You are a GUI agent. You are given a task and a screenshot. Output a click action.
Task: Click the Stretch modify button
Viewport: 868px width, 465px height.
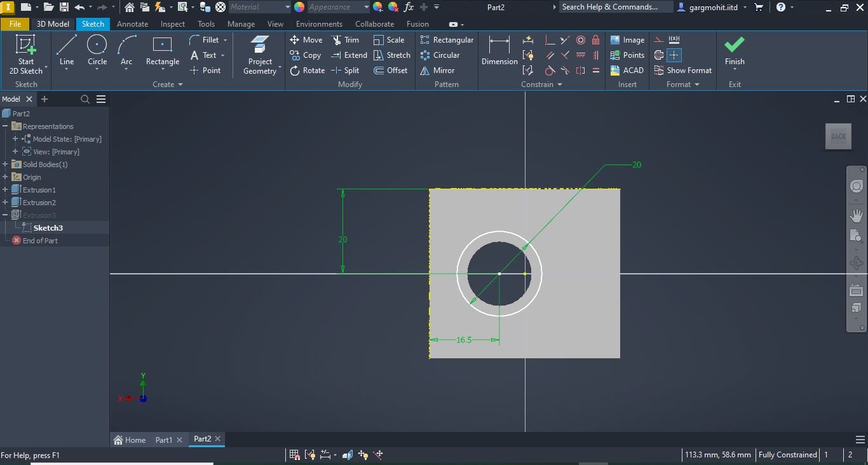(391, 55)
